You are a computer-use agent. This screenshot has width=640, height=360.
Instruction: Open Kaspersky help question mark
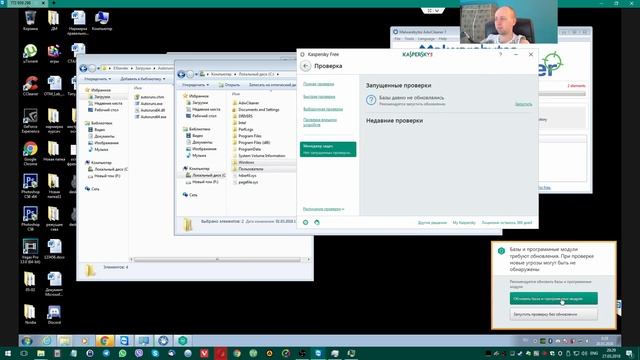500,54
